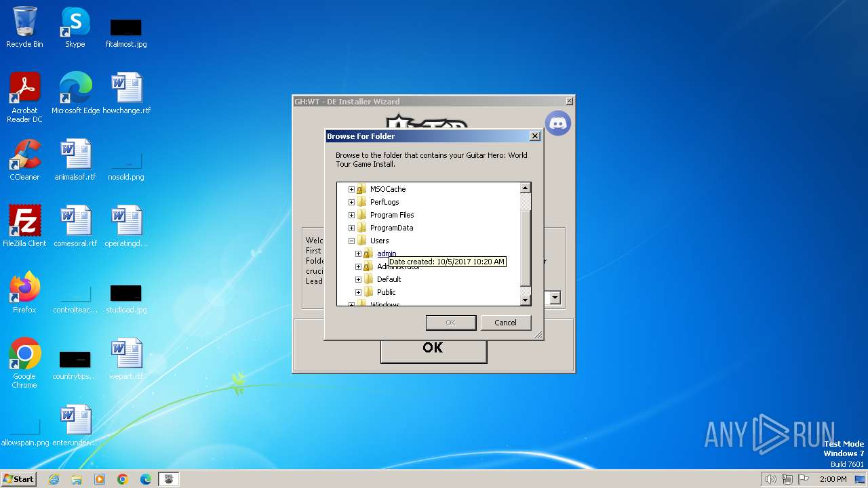Click the large OK button in installer wizard
The width and height of the screenshot is (868, 488).
point(433,348)
